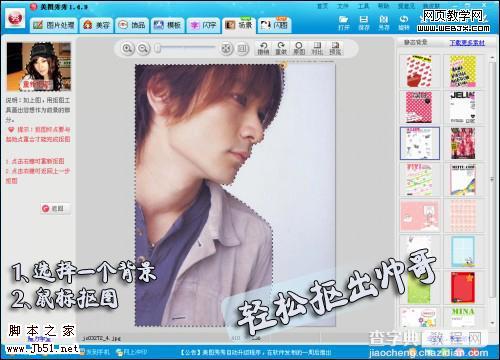Click the sample girl preview thumbnail
Screen dimensions: 500x360
(x=39, y=67)
